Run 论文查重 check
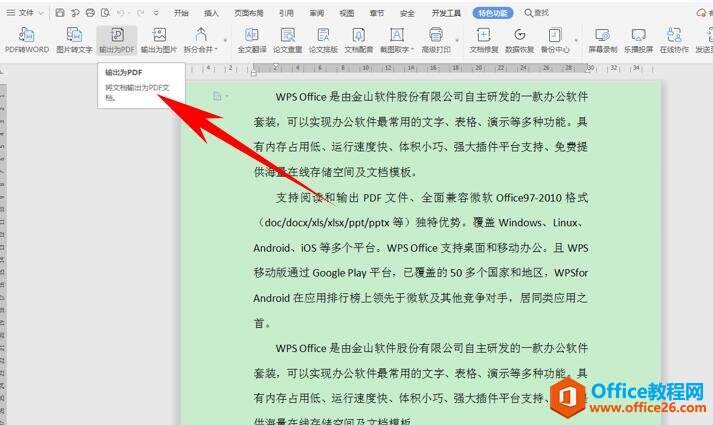Viewport: 713px width, 425px height. [x=287, y=40]
